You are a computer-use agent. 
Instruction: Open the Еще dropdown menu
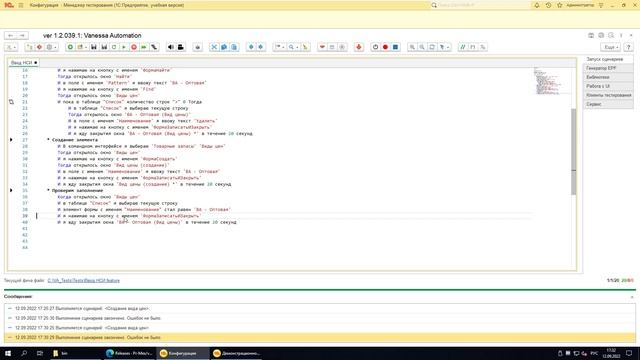point(610,47)
